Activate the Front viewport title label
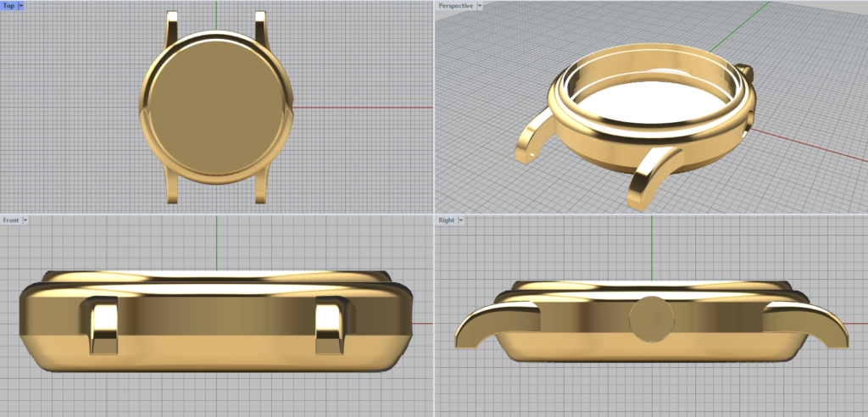The height and width of the screenshot is (417, 868). [11, 220]
